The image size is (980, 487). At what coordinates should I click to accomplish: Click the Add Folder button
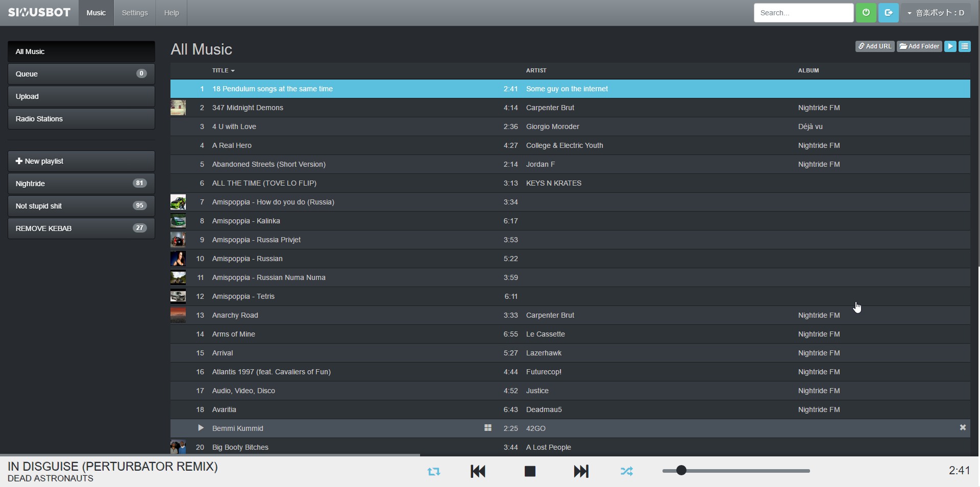(919, 46)
